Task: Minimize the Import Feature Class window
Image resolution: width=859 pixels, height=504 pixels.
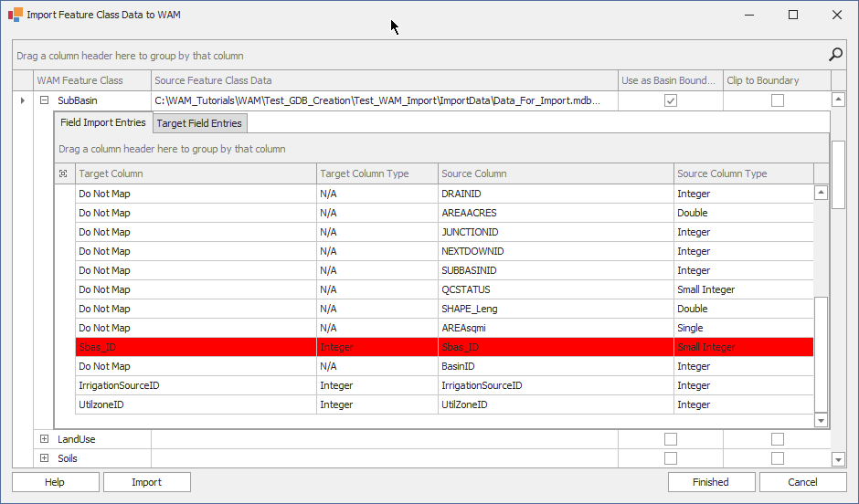Action: click(749, 15)
